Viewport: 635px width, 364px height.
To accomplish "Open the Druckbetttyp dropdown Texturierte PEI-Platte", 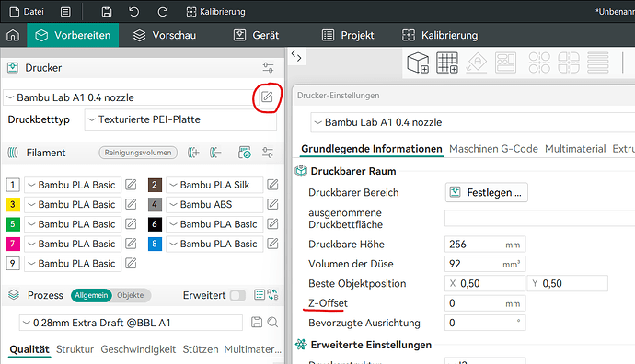I will click(180, 119).
